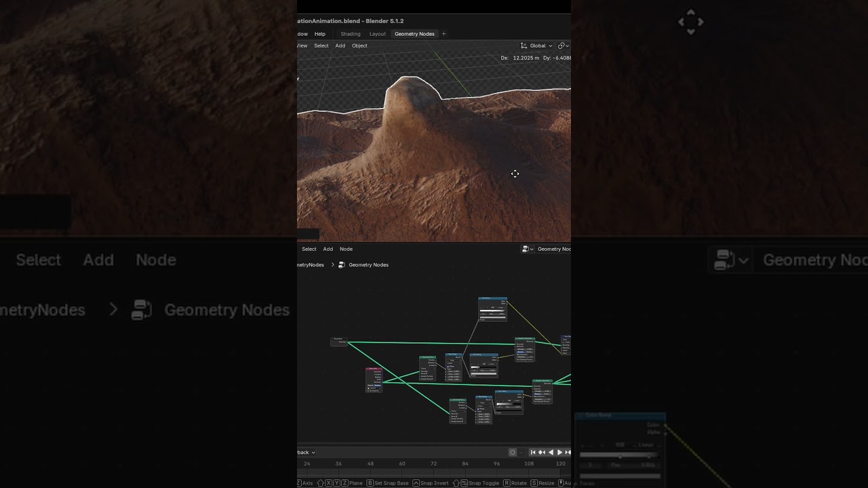Open the Global orientation dropdown
This screenshot has height=488, width=868.
click(x=540, y=45)
